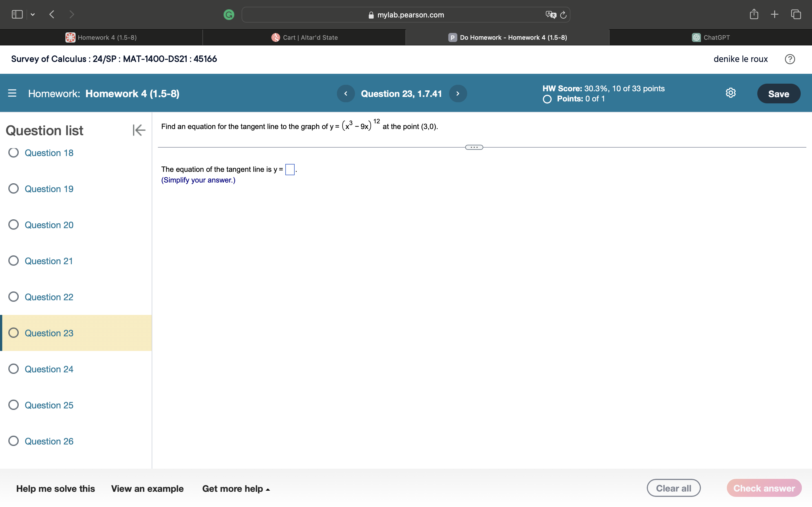Image resolution: width=812 pixels, height=507 pixels.
Task: Click the tangent line answer box
Action: [289, 170]
